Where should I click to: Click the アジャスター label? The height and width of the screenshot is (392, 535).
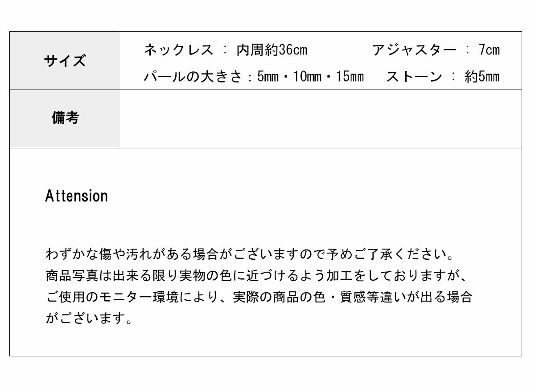pyautogui.click(x=414, y=50)
